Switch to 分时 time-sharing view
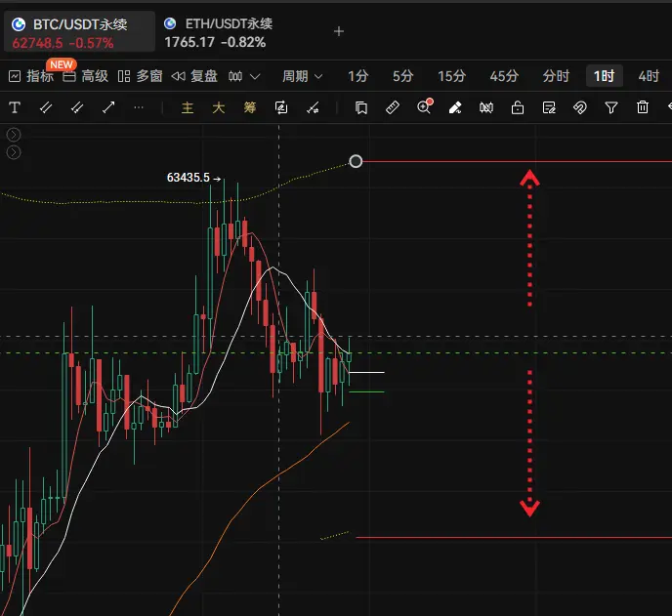The image size is (672, 616). coord(556,76)
